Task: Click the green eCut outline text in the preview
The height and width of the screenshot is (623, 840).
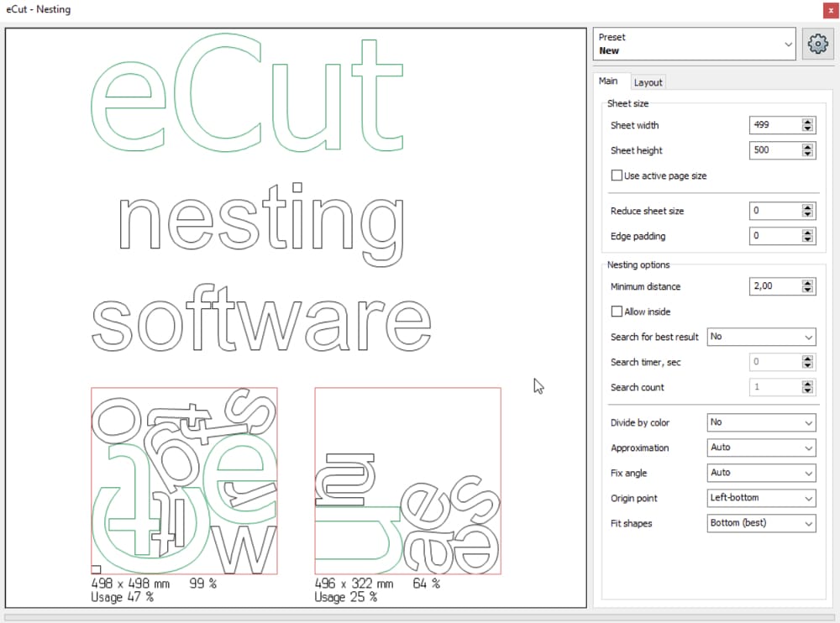Action: (247, 93)
